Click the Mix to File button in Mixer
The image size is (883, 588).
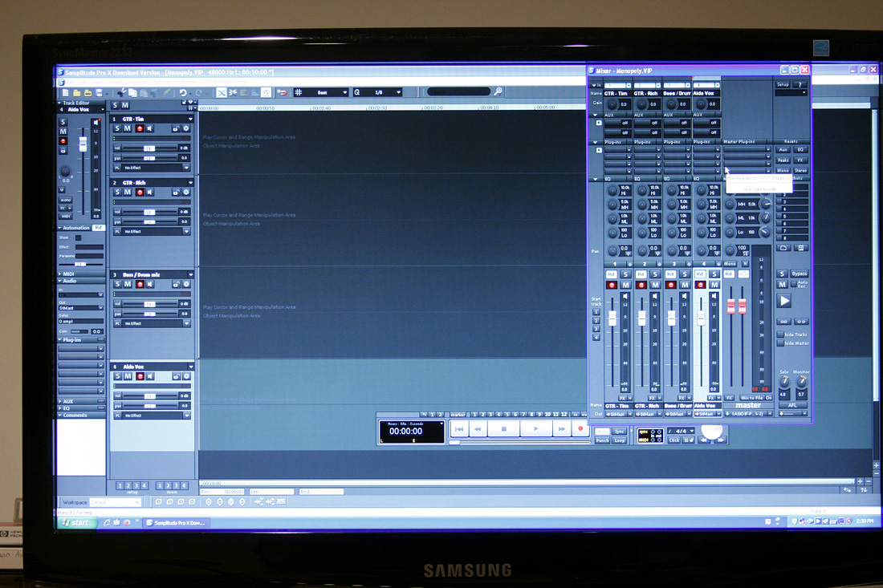[x=752, y=398]
